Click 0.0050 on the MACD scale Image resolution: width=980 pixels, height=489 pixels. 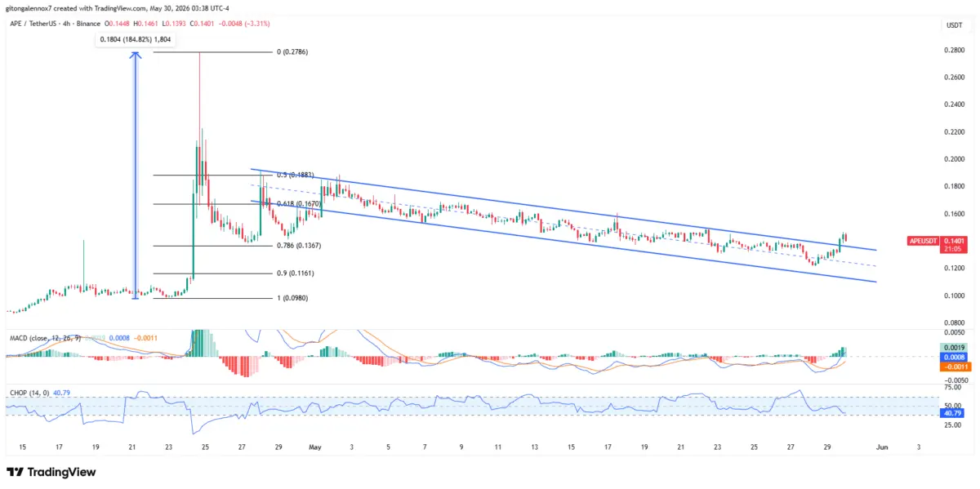(x=953, y=333)
